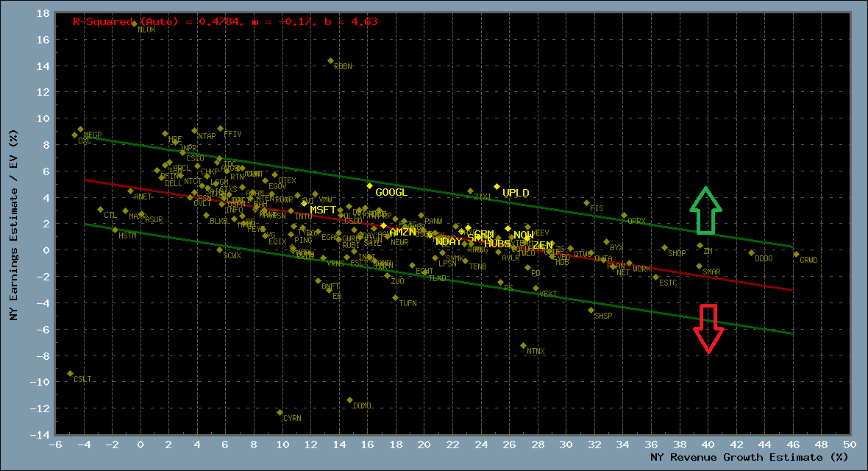
Task: Click the NTNX ticker label
Action: [536, 352]
